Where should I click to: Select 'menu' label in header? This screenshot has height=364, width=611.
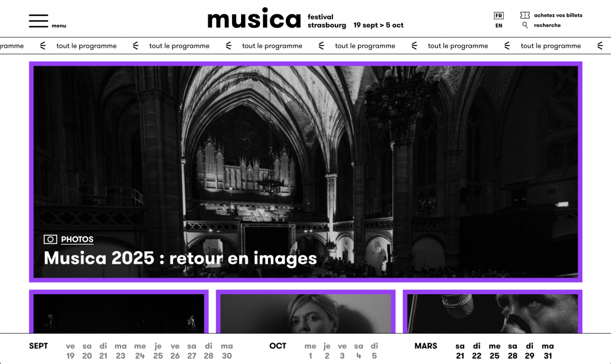[x=58, y=26]
